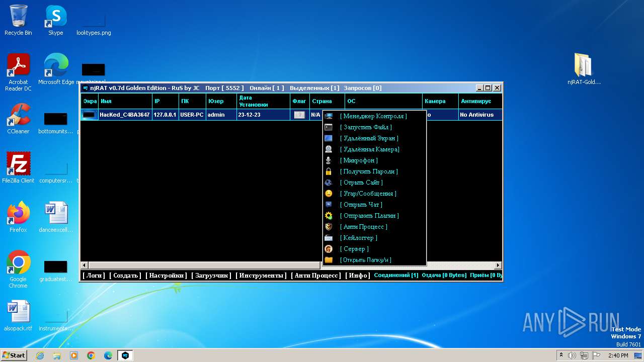Screen dimensions: 644x362
Task: Click the console icon for Запустить Файл
Action: tap(329, 127)
